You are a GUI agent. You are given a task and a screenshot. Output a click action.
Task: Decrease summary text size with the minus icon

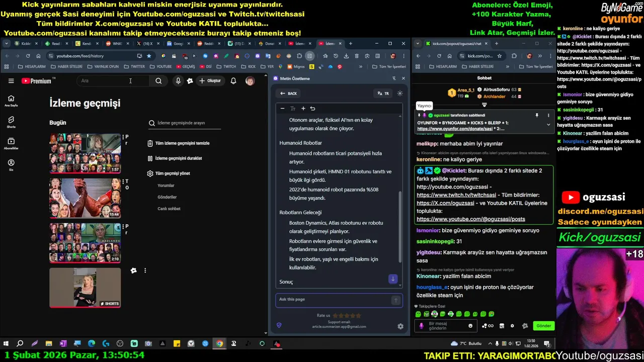pyautogui.click(x=282, y=109)
